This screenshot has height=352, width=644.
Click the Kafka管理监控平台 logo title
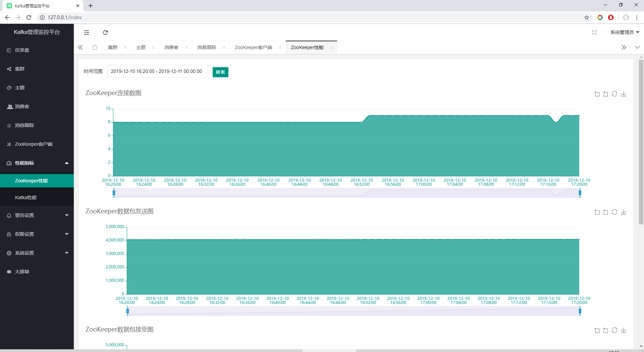pyautogui.click(x=37, y=32)
